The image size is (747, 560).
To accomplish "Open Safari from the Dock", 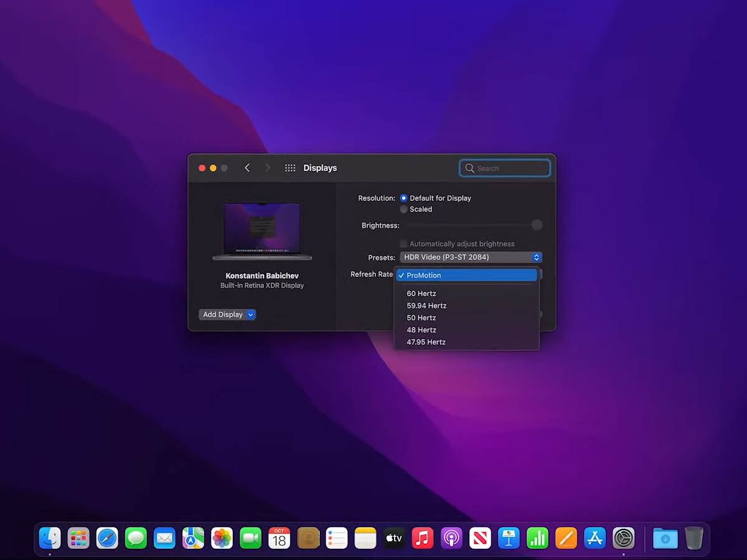I will [x=107, y=538].
